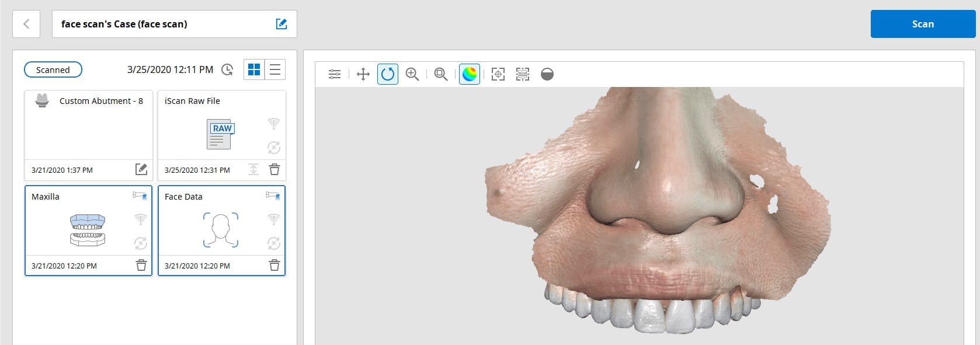Select the Face Data title text
This screenshot has width=980, height=345.
[x=183, y=197]
